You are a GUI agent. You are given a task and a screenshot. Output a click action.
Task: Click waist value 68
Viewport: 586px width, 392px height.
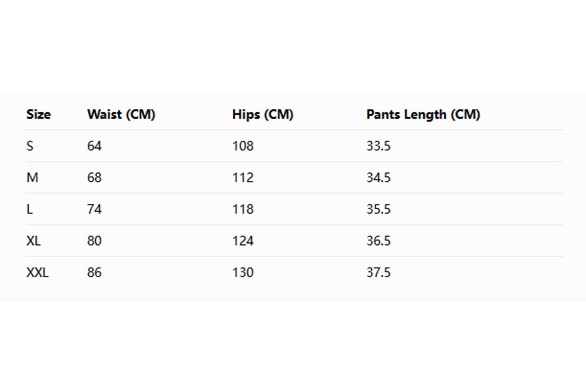94,178
